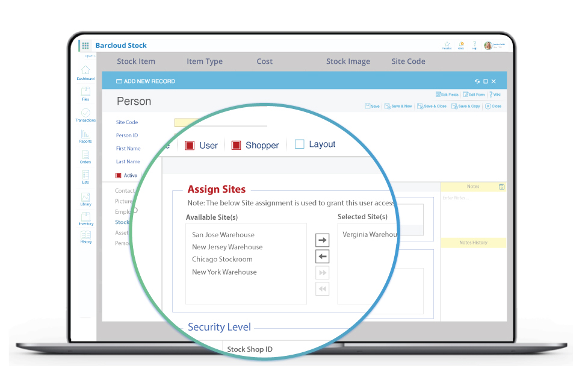Click the Site Code input field
This screenshot has width=588, height=392.
(x=188, y=122)
